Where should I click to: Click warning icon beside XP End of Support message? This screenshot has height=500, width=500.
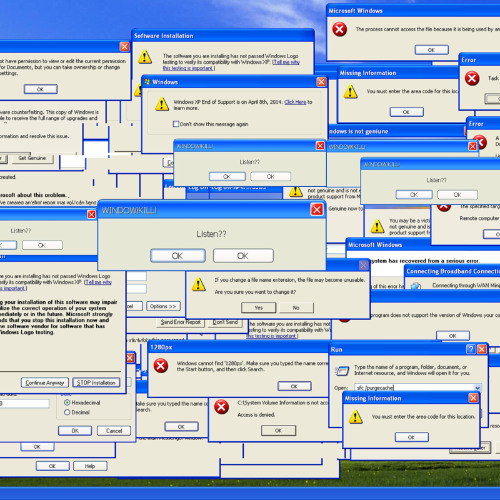pos(162,104)
